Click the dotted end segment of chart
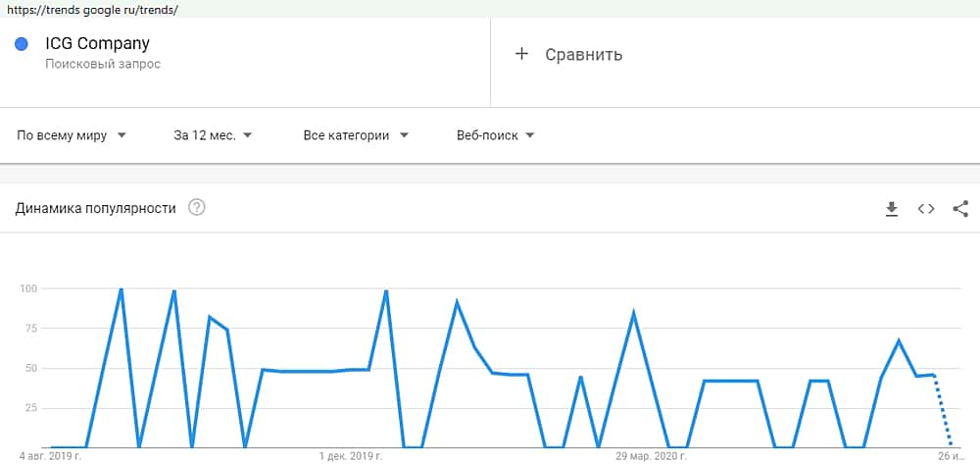Screen dimensions: 980x464 point(943,412)
